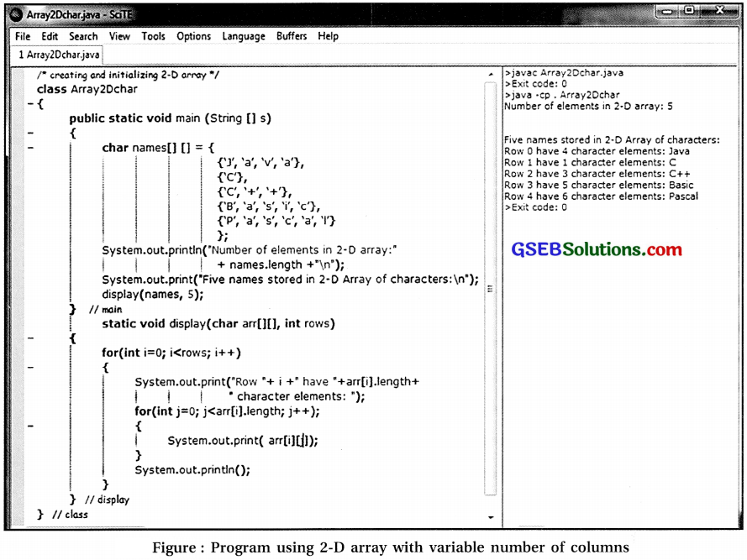Click the editor scrollbar up arrow
The image size is (747, 560).
(491, 75)
